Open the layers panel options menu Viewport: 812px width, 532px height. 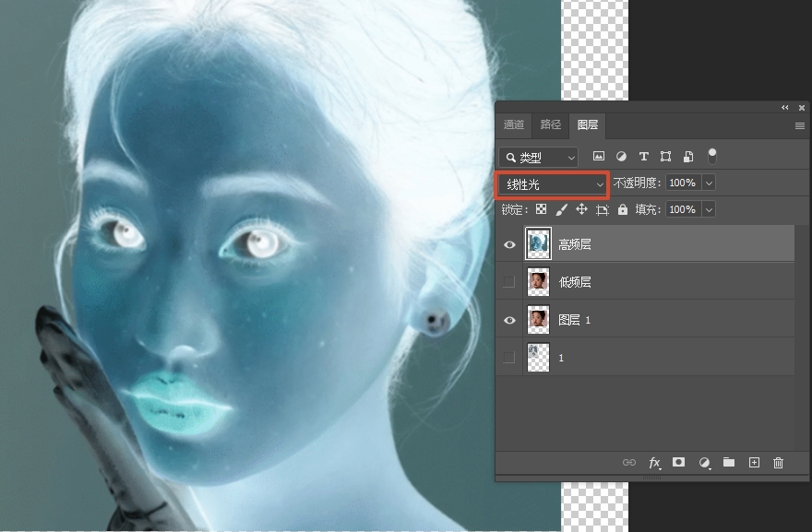(799, 125)
